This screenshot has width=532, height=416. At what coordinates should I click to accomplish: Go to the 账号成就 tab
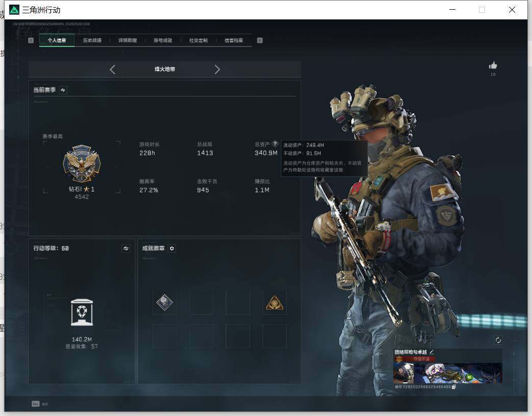coord(163,40)
